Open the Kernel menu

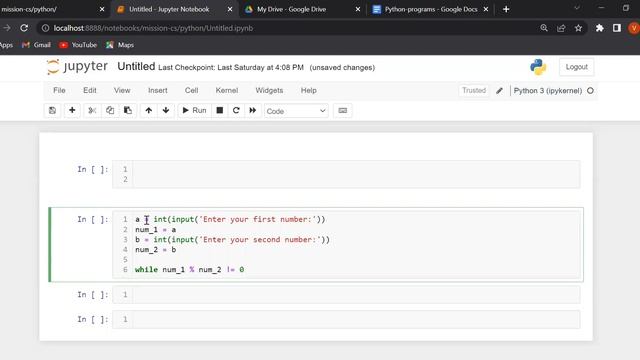227,91
